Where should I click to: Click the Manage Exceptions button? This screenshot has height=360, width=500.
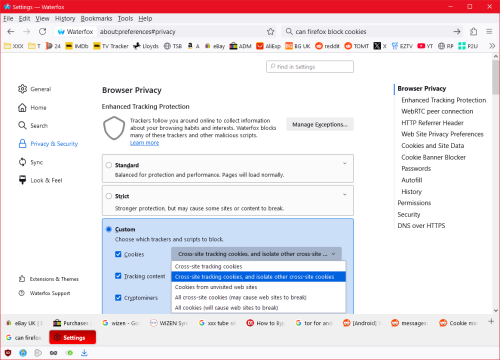pyautogui.click(x=320, y=124)
